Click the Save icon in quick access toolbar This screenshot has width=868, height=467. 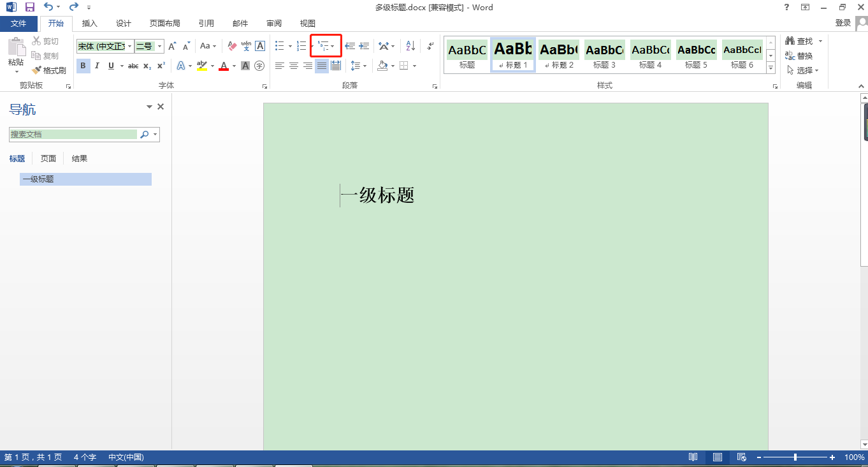[29, 8]
